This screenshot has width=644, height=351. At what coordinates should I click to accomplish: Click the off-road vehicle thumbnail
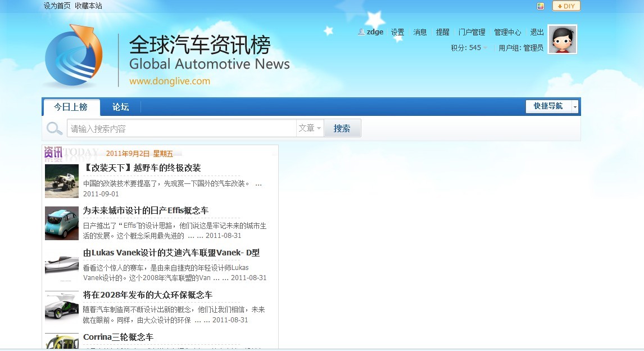[x=62, y=181]
